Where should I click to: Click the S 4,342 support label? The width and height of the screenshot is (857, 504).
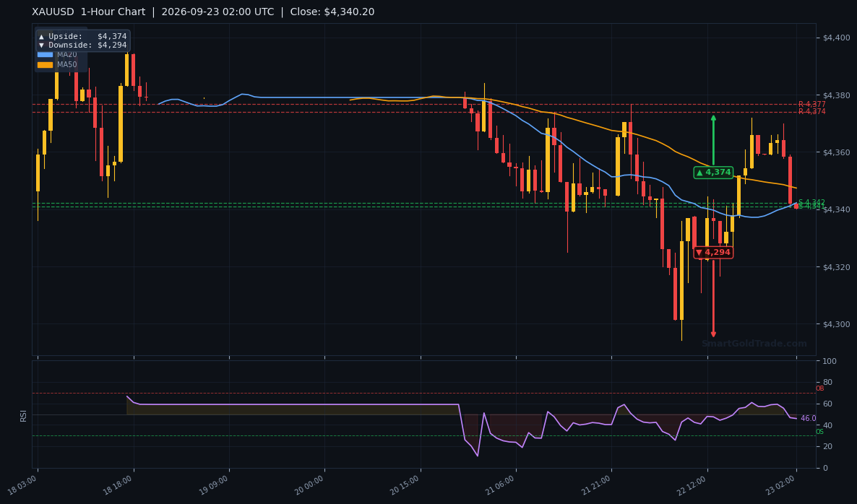coord(811,203)
